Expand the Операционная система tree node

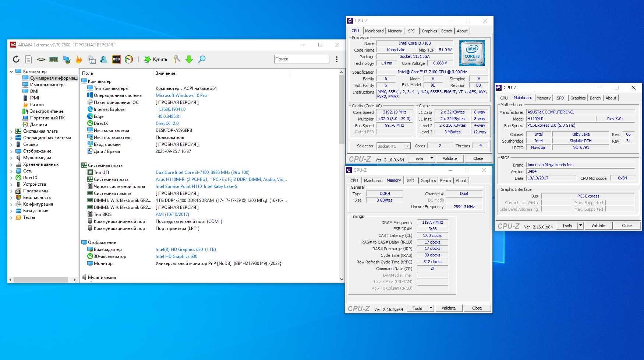[x=11, y=138]
